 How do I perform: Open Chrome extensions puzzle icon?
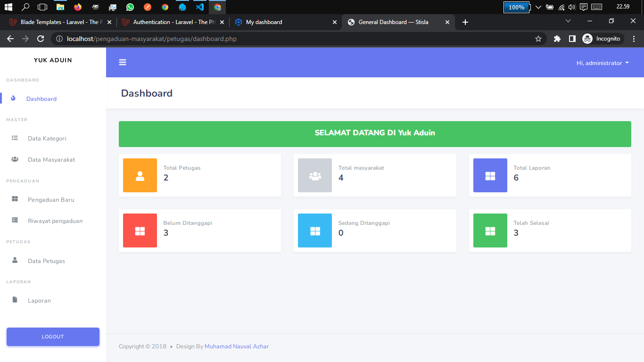(557, 39)
